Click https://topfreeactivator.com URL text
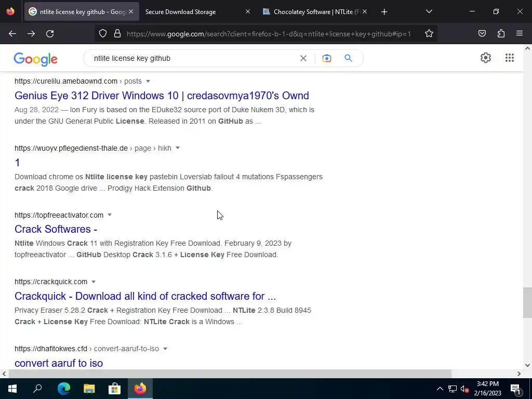 [x=59, y=215]
